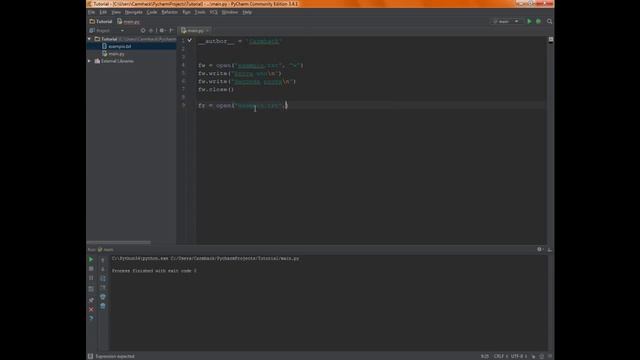Click the down arrow in Run console toolbar
The height and width of the screenshot is (360, 640).
click(103, 269)
